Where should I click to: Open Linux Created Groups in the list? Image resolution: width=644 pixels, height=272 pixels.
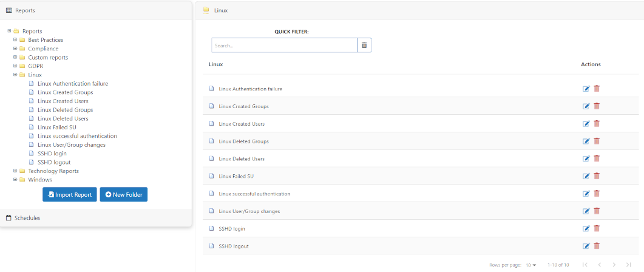(244, 106)
